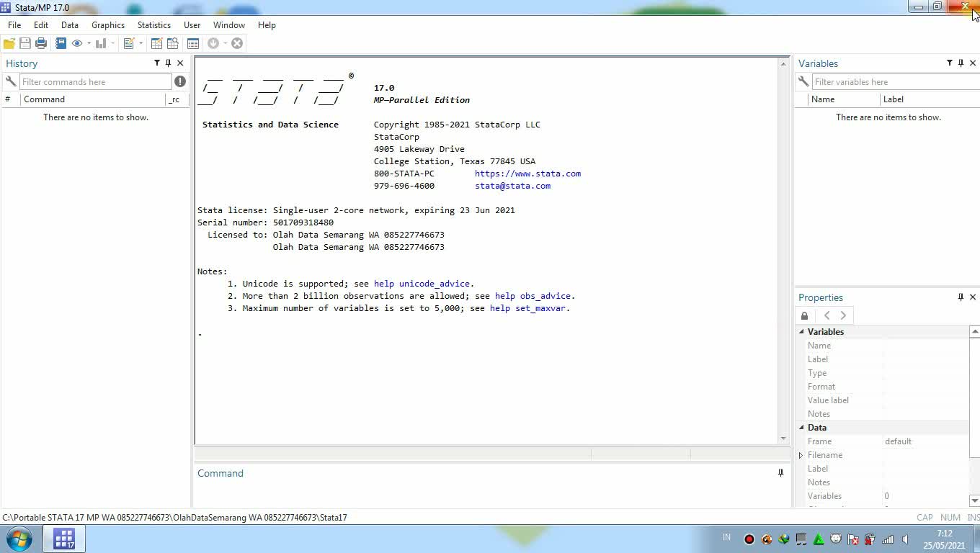This screenshot has width=980, height=553.
Task: Open the Viewer icon dropdown arrow
Action: pos(89,43)
